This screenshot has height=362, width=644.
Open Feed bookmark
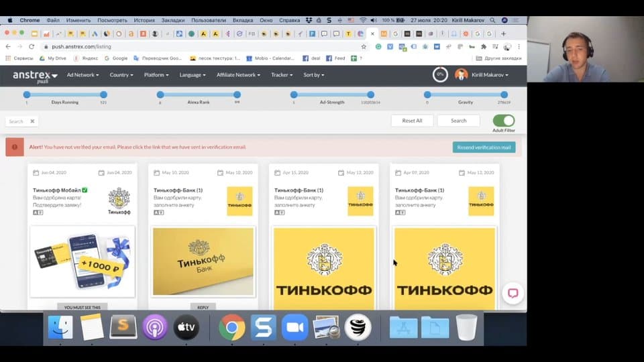[335, 58]
